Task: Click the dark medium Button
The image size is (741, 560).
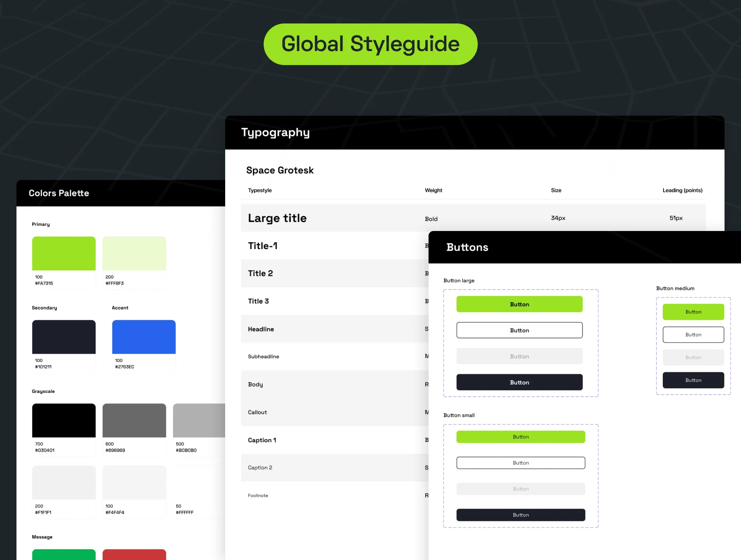Action: [693, 380]
